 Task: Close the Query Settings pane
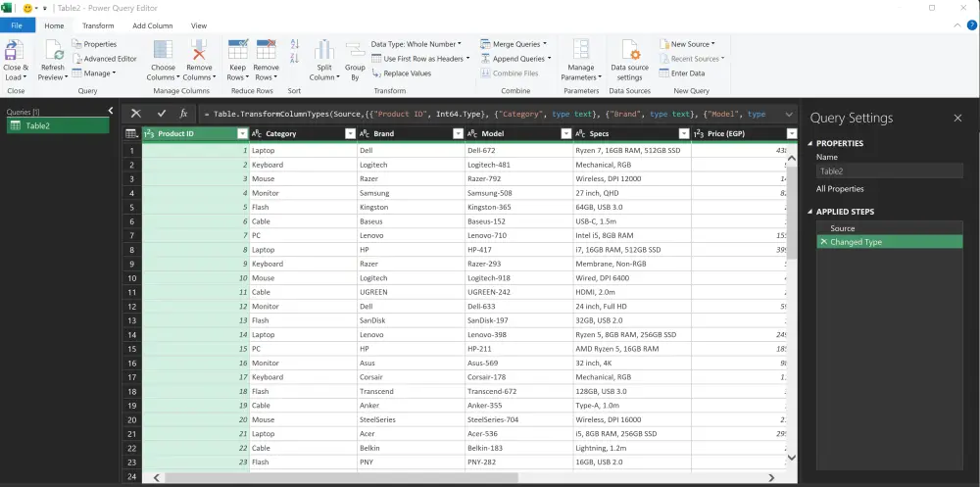[x=957, y=119]
